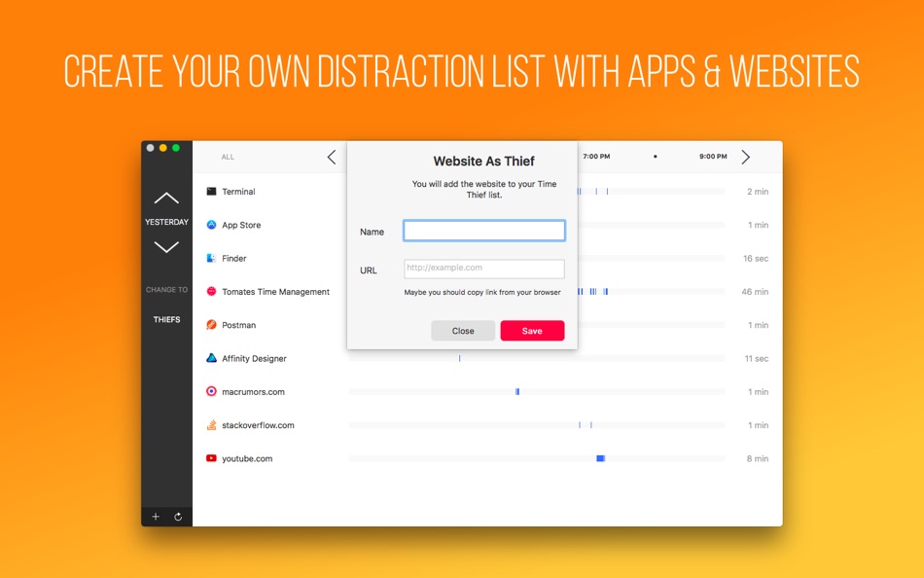This screenshot has height=578, width=924.
Task: Select the Affinity Designer icon
Action: (x=211, y=358)
